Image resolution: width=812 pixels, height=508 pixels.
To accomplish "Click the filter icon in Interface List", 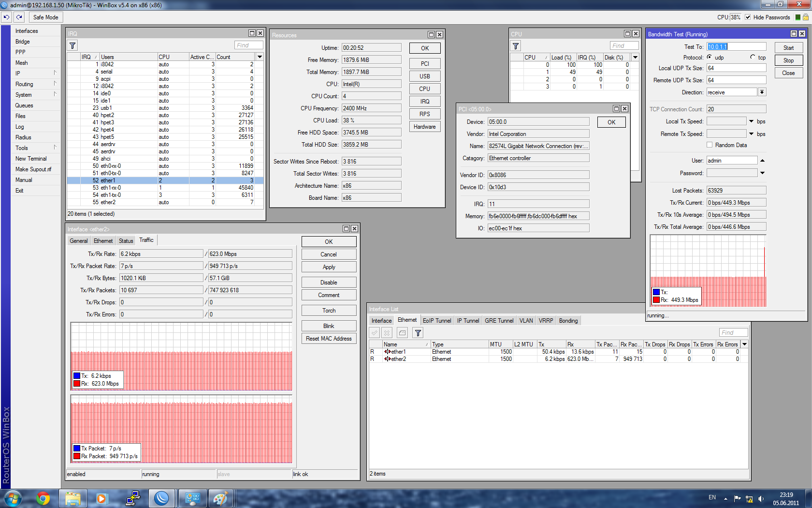I will point(418,333).
